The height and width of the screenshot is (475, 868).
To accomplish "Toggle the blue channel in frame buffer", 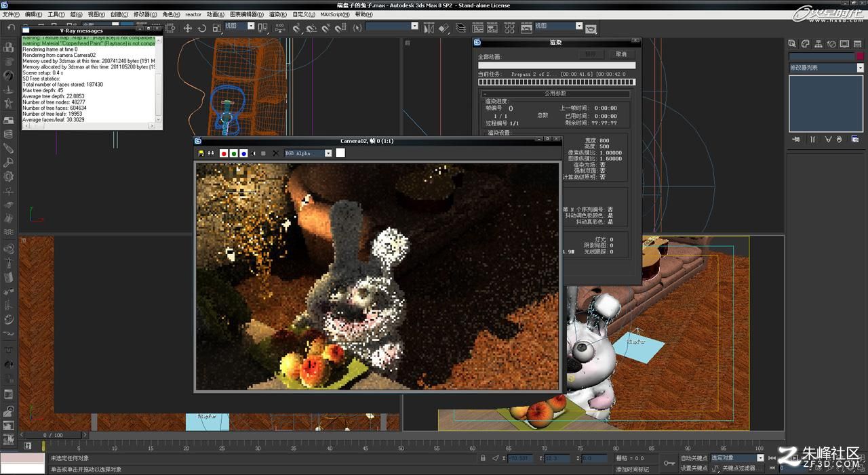I will [x=243, y=153].
